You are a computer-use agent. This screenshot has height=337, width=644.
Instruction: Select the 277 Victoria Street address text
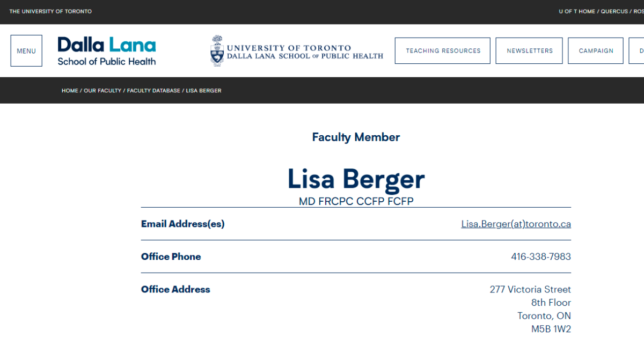pyautogui.click(x=530, y=289)
